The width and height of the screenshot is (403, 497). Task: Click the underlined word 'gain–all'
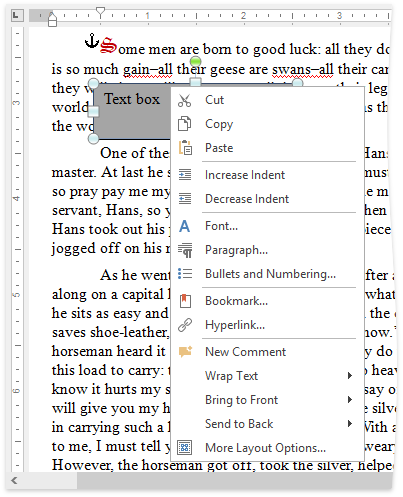pyautogui.click(x=148, y=70)
